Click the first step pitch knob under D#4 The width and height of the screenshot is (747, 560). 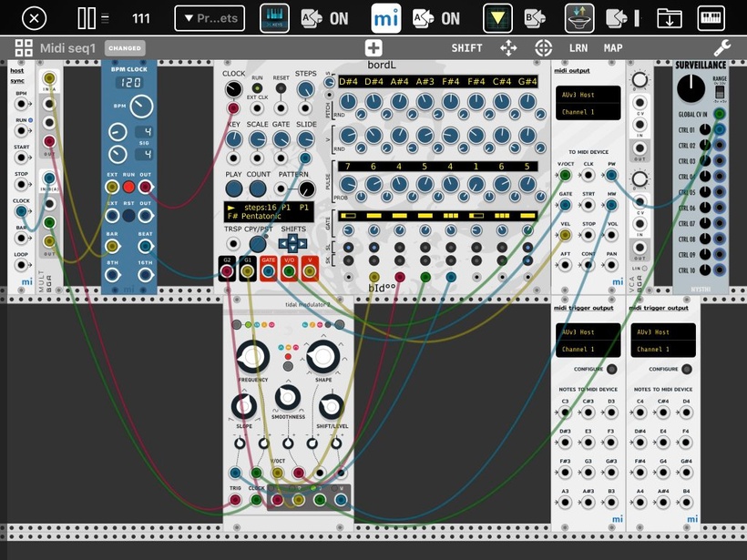point(348,102)
